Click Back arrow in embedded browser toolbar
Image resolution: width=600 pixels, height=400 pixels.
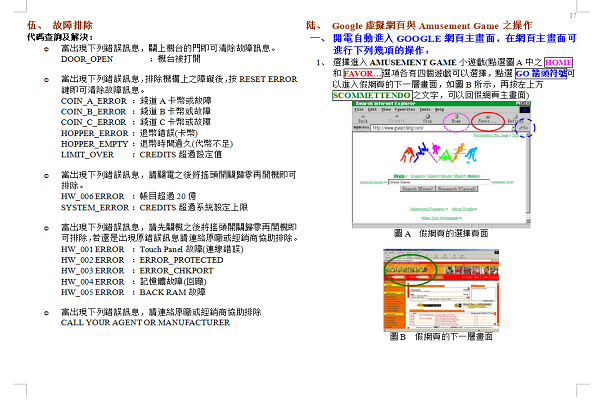[363, 119]
